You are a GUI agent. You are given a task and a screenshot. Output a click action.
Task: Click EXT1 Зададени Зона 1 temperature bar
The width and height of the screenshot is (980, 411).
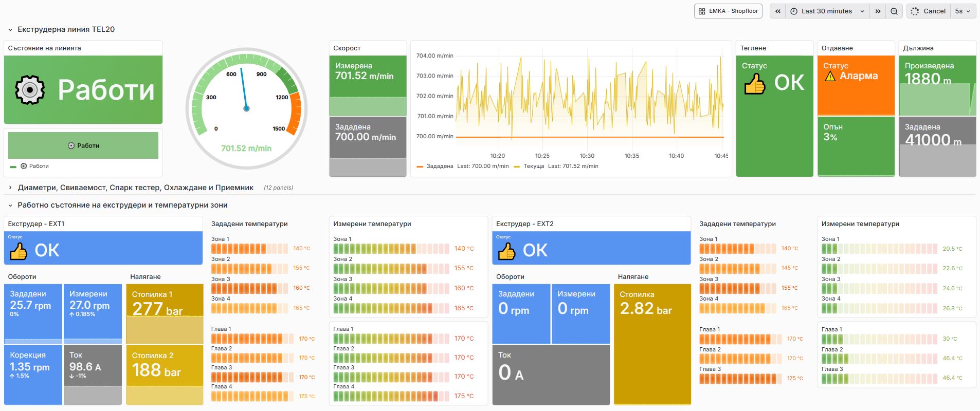250,249
